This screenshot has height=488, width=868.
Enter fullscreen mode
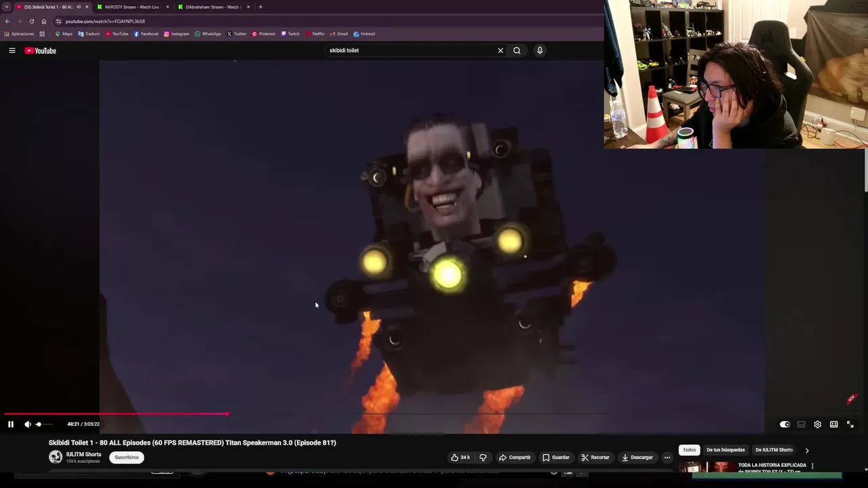pyautogui.click(x=850, y=424)
